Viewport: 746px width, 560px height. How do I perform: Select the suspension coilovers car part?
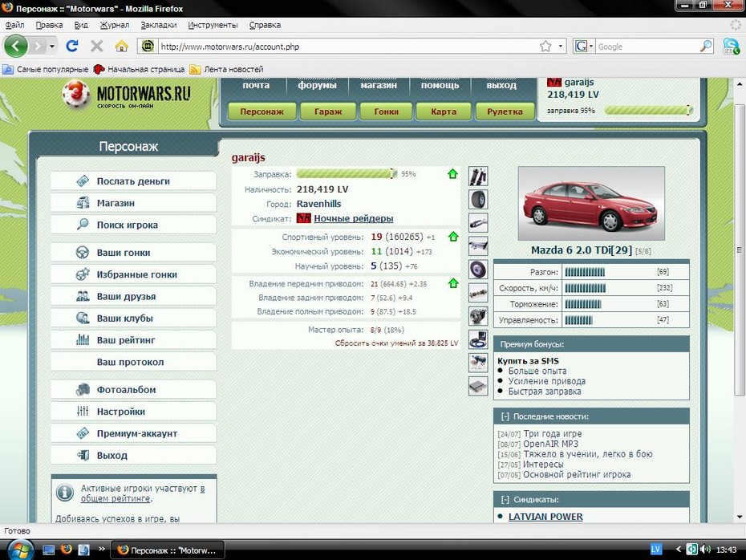click(478, 177)
